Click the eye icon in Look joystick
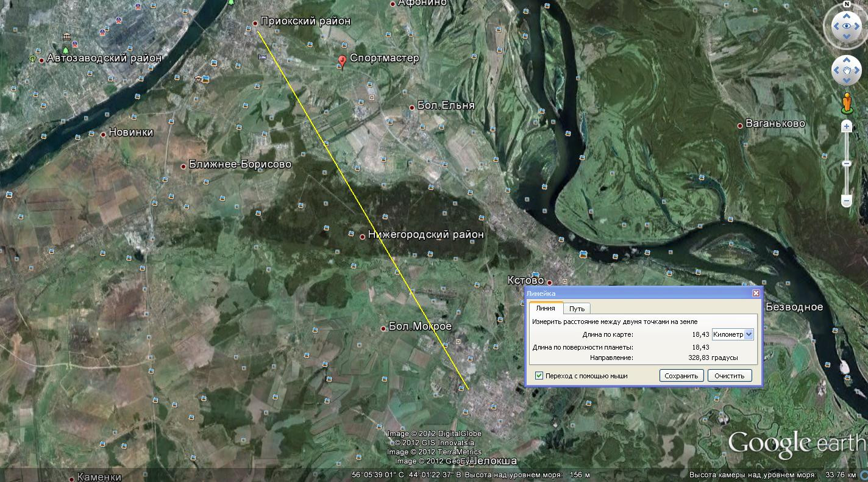Screen dimensions: 868x482 click(x=846, y=26)
